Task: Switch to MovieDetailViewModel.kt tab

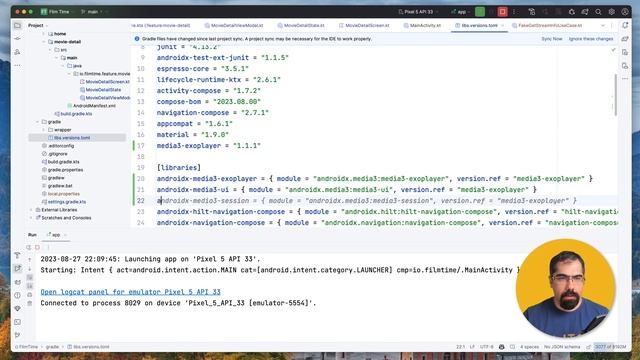Action: coord(234,25)
